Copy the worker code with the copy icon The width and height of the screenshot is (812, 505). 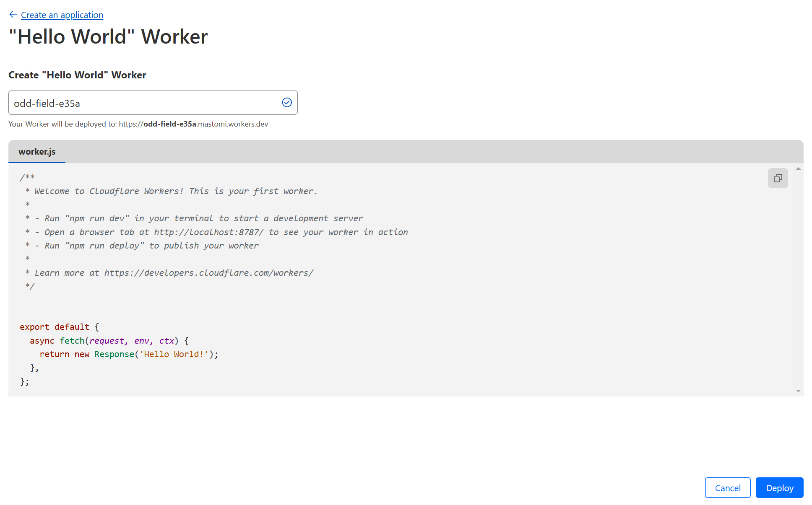pos(778,178)
